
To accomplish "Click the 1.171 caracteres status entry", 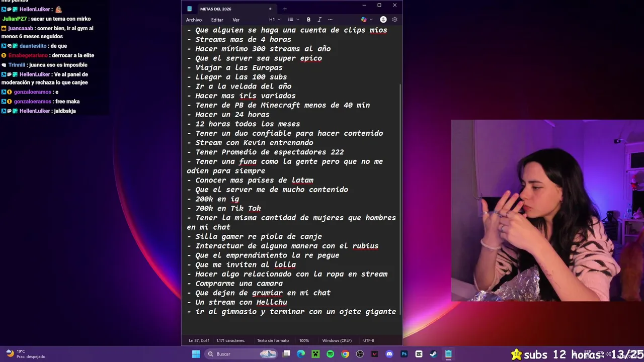I will click(x=230, y=340).
